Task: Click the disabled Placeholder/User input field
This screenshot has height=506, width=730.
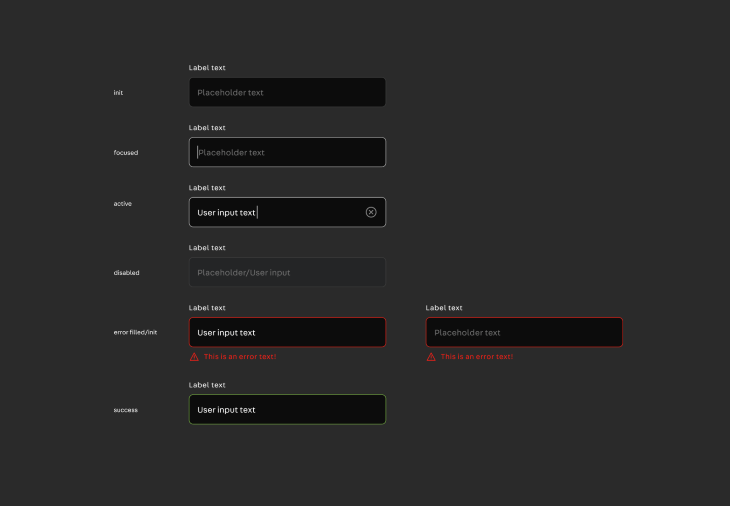Action: click(x=287, y=272)
